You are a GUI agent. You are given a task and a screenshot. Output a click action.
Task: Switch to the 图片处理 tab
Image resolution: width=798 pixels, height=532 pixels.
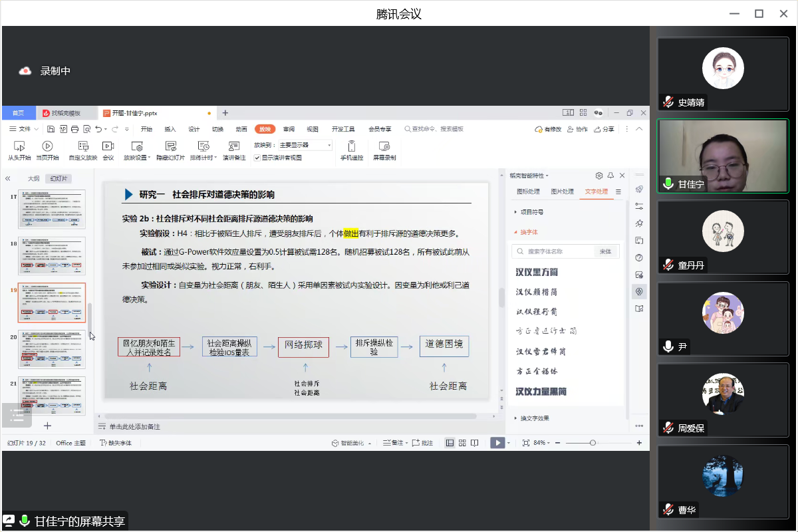[562, 192]
